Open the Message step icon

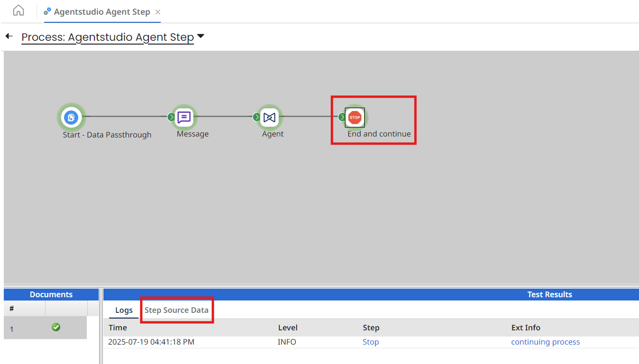(x=185, y=117)
